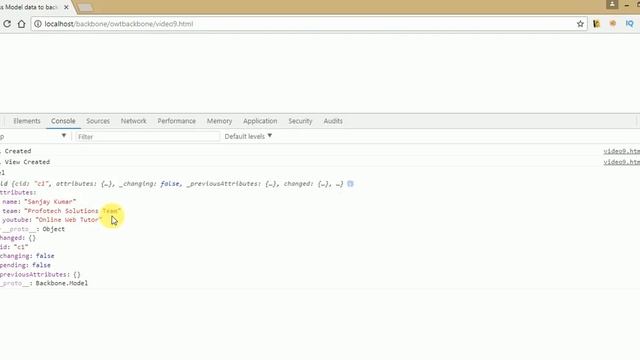Open the Network tab in DevTools
Image resolution: width=640 pixels, height=360 pixels.
tap(133, 121)
